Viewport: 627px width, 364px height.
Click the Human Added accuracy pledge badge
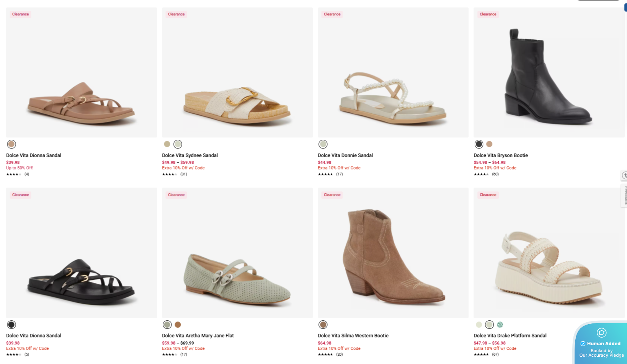(x=600, y=343)
